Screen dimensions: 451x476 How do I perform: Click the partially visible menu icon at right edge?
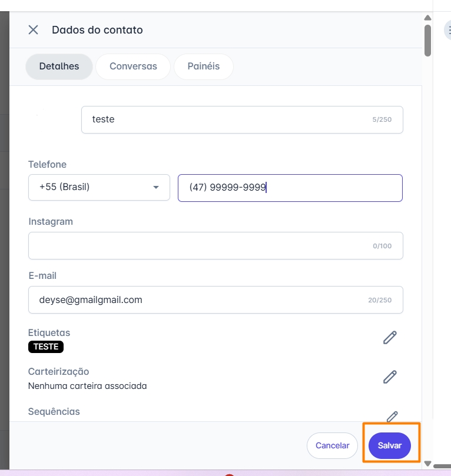[447, 30]
